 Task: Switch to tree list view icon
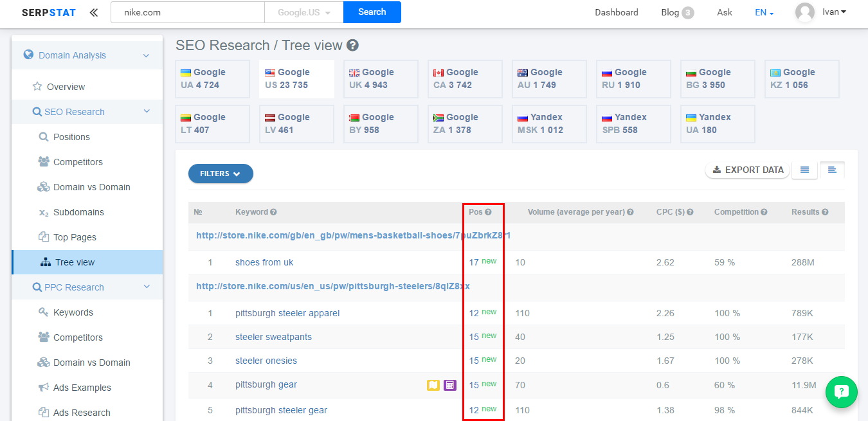click(x=832, y=170)
